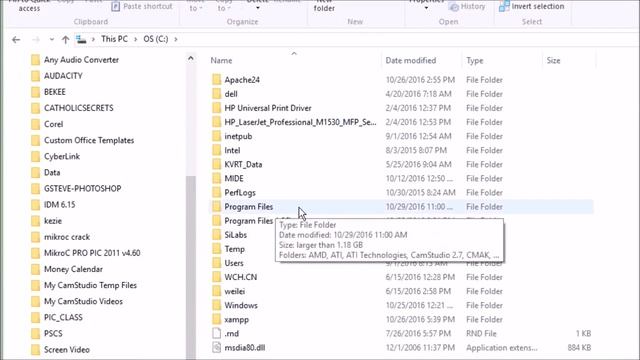640x360 pixels.
Task: Click the address bar drive icon
Action: pyautogui.click(x=81, y=40)
